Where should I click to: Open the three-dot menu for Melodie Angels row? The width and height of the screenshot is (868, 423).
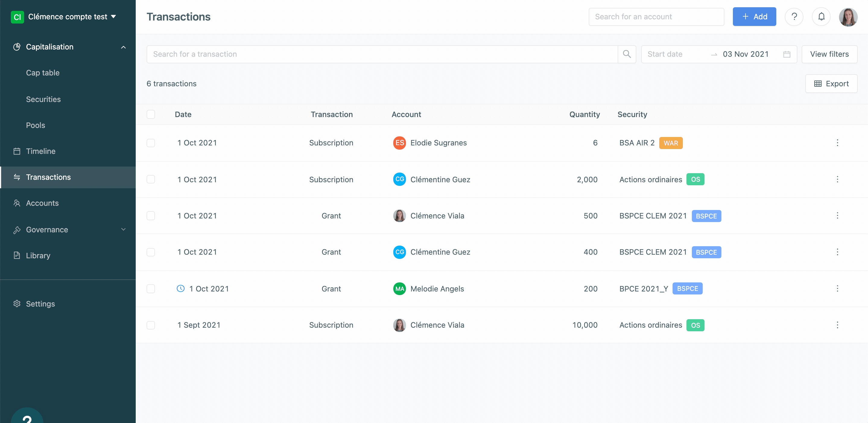pyautogui.click(x=837, y=288)
